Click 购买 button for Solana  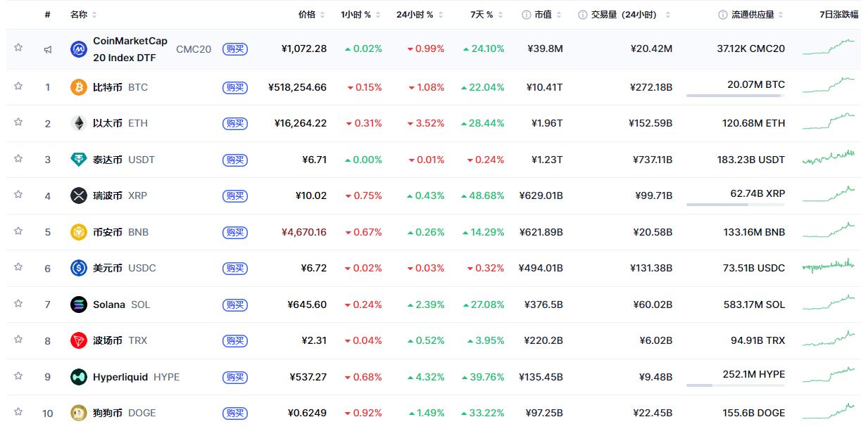[x=235, y=305]
